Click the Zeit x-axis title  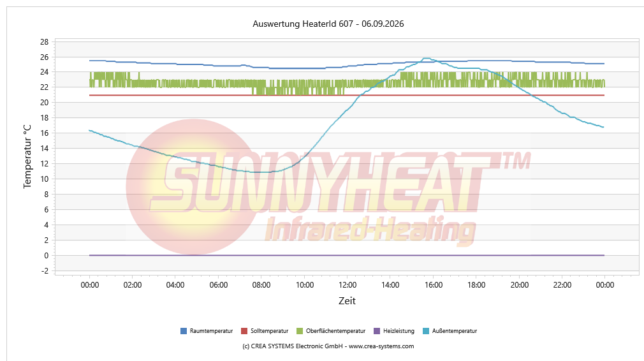pos(347,301)
